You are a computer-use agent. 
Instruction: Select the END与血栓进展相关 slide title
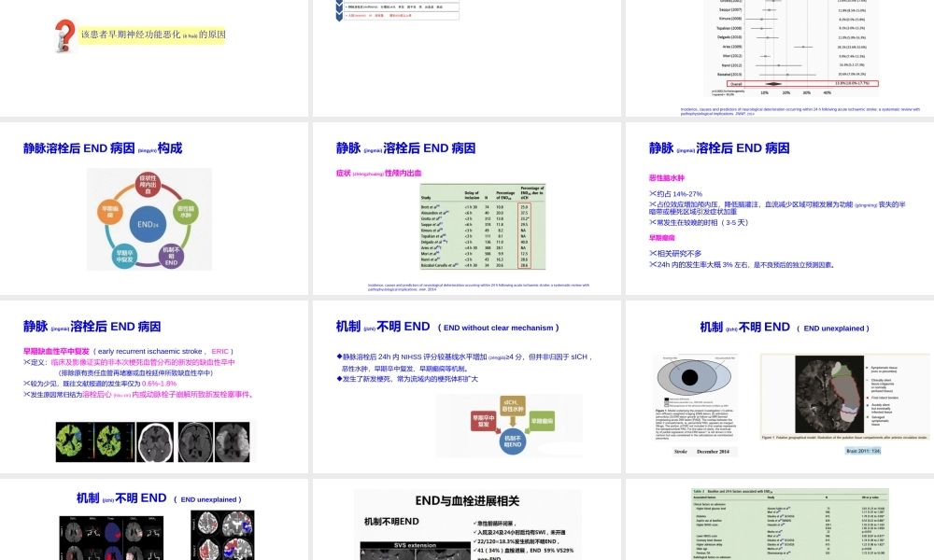[x=467, y=500]
